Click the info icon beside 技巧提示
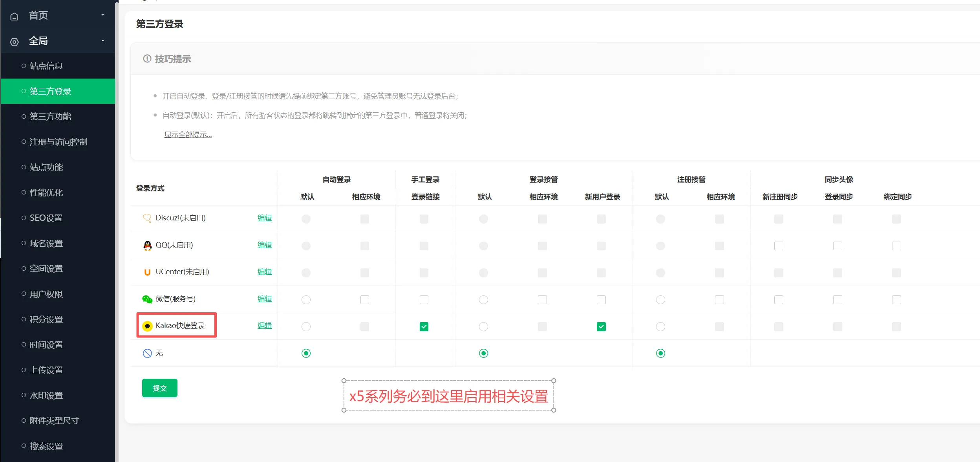This screenshot has width=980, height=462. coord(147,59)
